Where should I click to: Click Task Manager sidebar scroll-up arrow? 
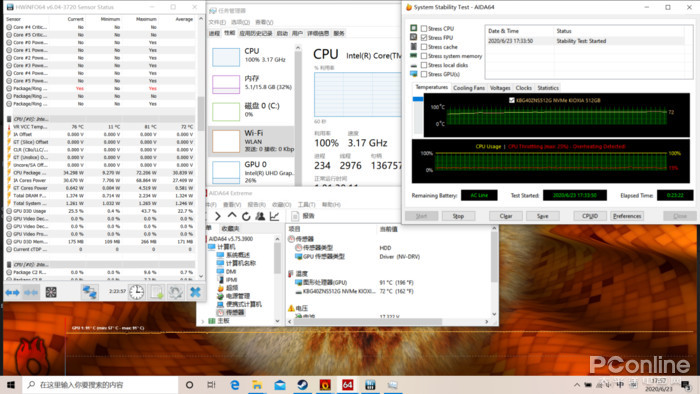coord(298,48)
